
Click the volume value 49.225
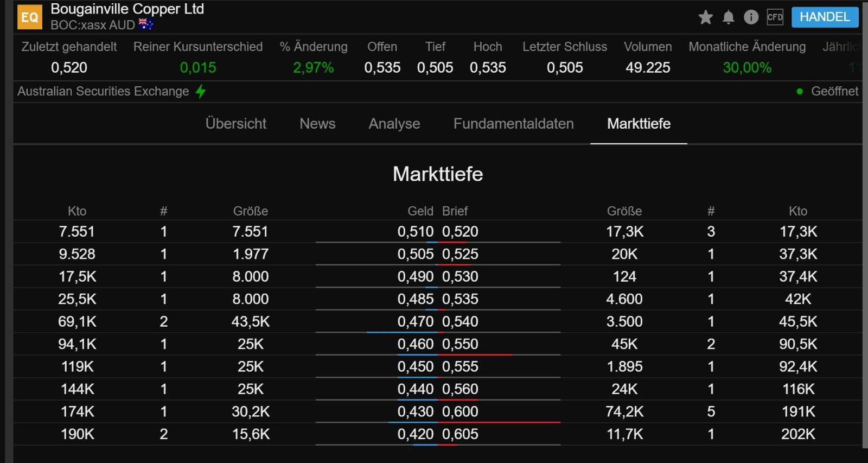pyautogui.click(x=648, y=68)
